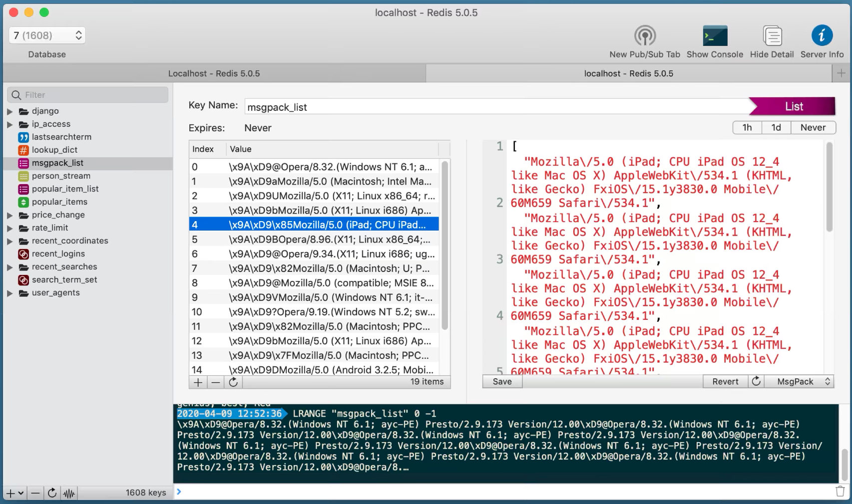Select list row index 10 Opera/9.19
The height and width of the screenshot is (504, 852).
coord(314,312)
